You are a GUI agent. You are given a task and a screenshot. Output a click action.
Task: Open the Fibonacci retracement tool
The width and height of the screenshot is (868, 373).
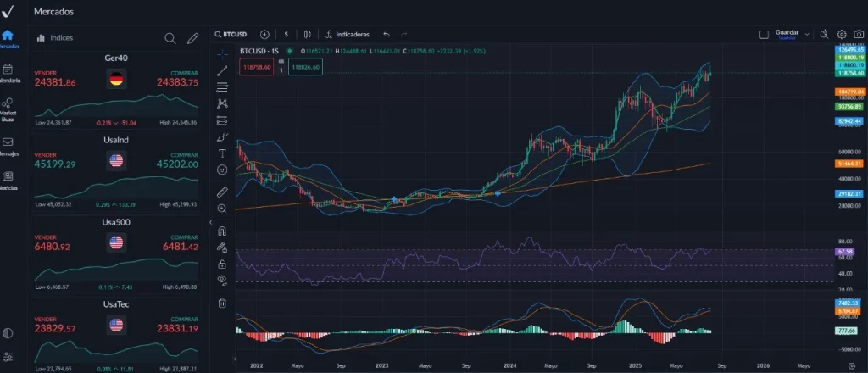222,86
